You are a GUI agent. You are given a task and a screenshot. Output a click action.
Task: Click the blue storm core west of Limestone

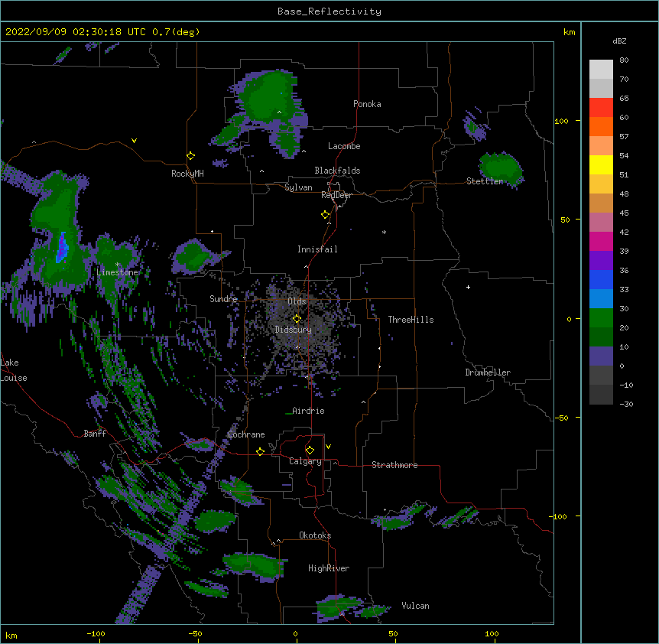(62, 247)
